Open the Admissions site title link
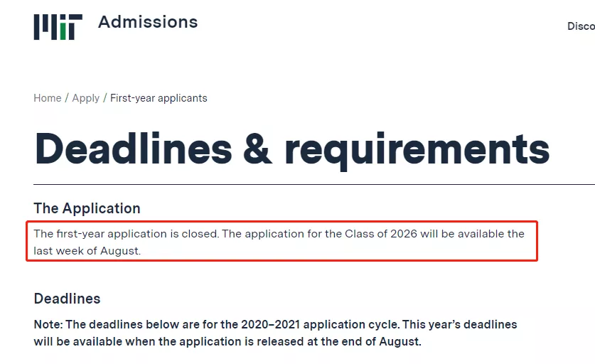The height and width of the screenshot is (364, 595). [x=148, y=22]
